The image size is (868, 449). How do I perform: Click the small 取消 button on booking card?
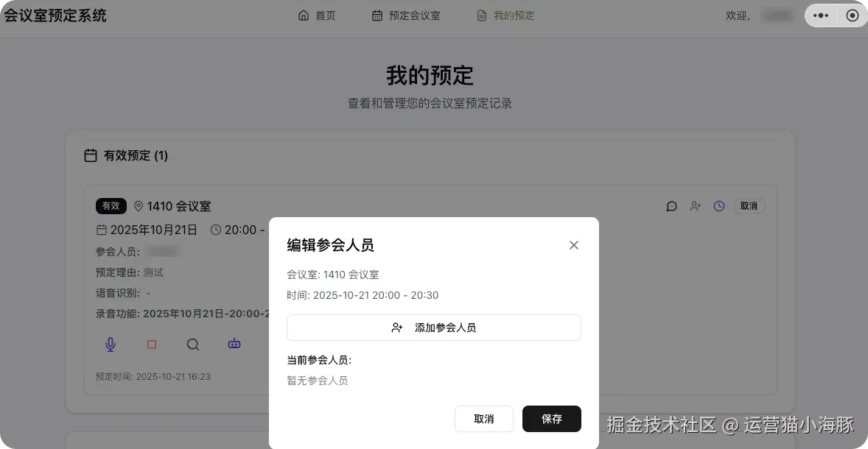pyautogui.click(x=749, y=206)
